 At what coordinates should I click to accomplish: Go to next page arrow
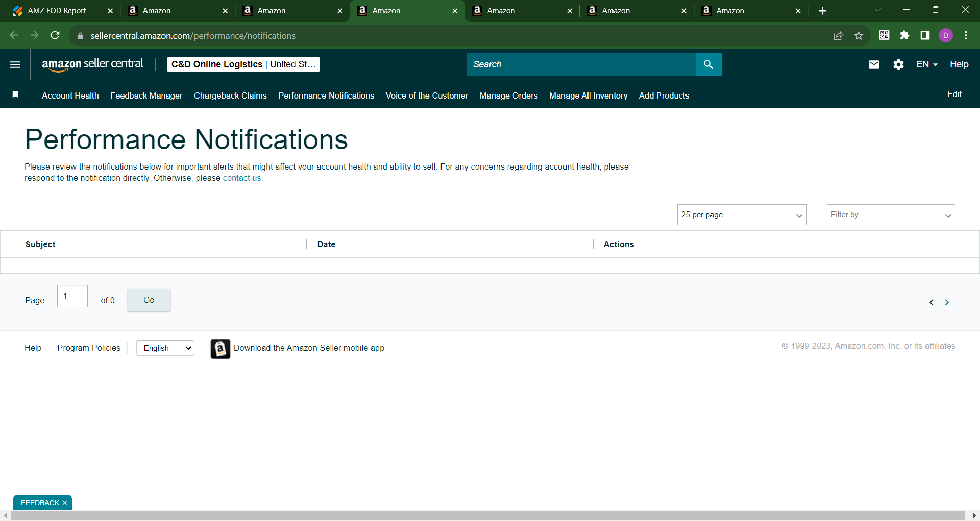tap(947, 302)
